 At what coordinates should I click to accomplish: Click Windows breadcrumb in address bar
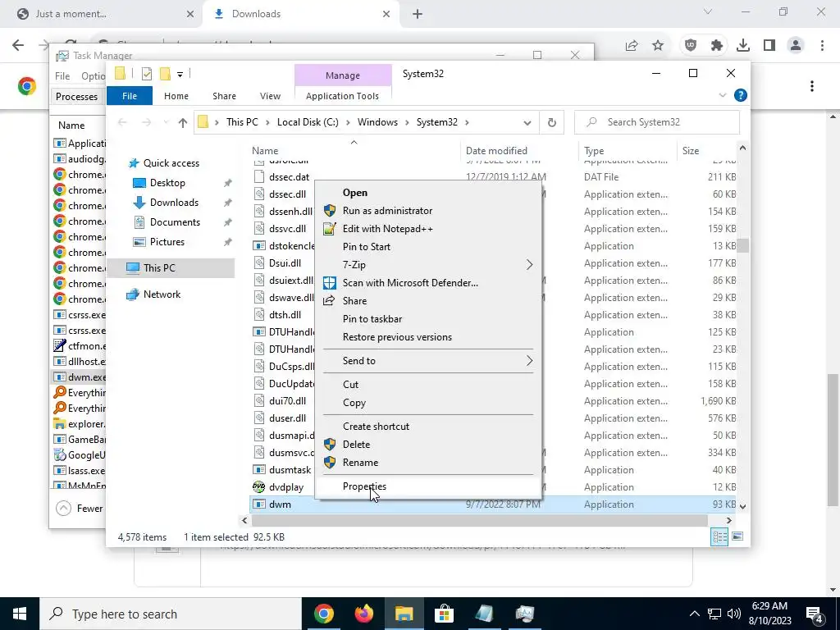tap(377, 122)
